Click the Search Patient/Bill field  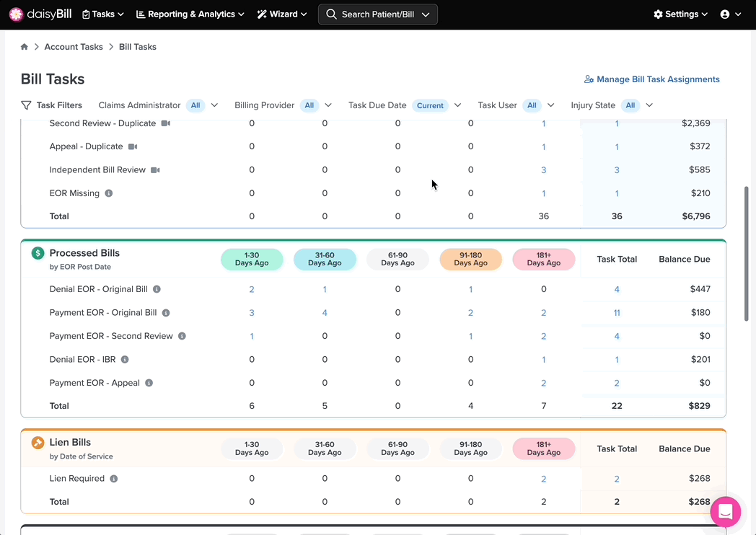click(378, 14)
